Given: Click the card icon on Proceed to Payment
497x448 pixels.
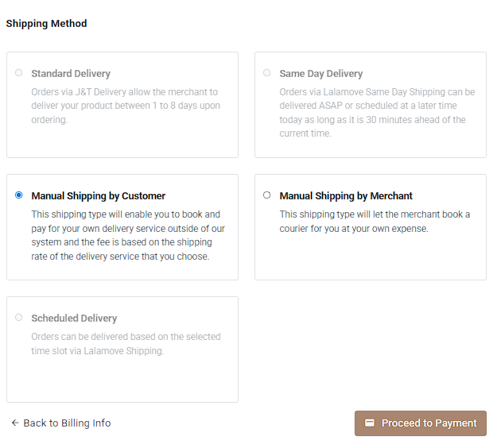Looking at the screenshot, I should 370,423.
